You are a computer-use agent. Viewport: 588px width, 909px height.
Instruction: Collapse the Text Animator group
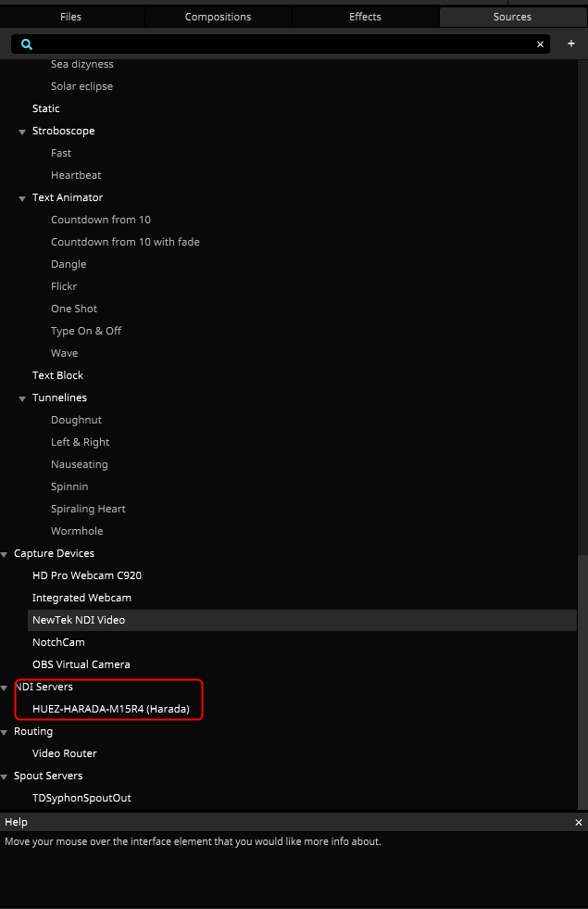pyautogui.click(x=22, y=198)
